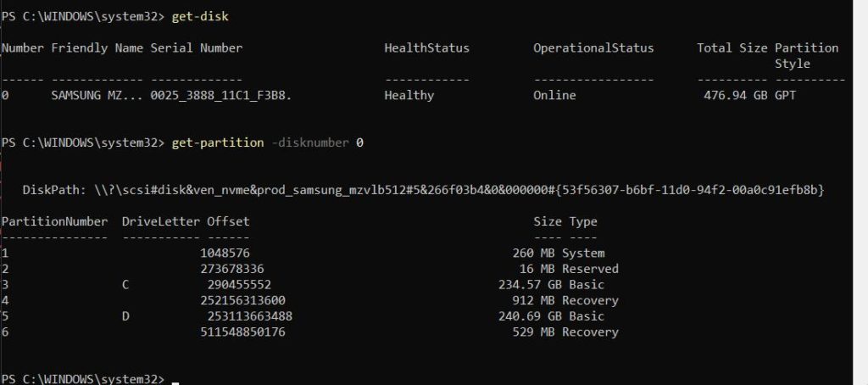Click drive letter D in the partition list
The image size is (868, 385).
(x=125, y=315)
